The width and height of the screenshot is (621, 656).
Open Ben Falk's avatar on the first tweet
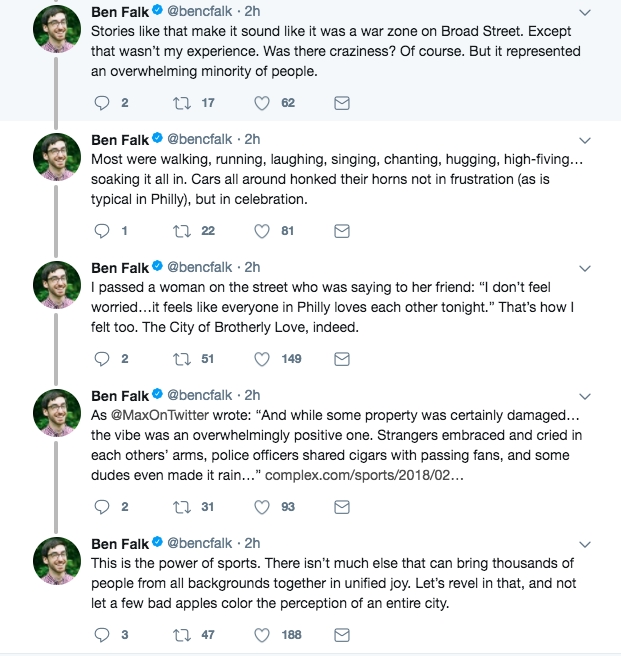pos(57,29)
